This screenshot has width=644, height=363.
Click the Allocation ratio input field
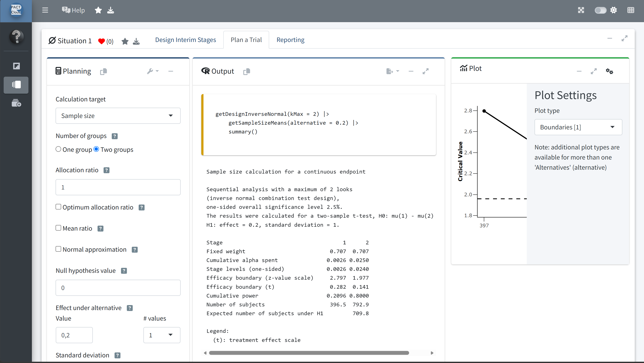tap(118, 187)
